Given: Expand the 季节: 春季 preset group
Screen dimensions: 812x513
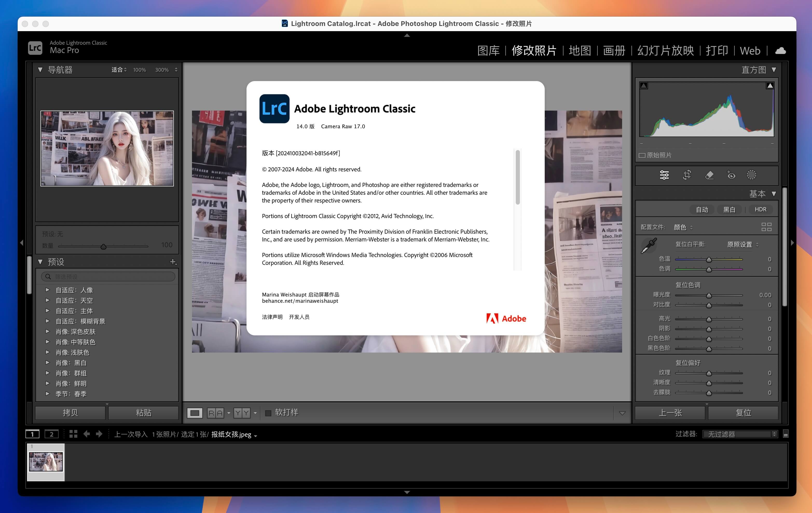Looking at the screenshot, I should (47, 394).
